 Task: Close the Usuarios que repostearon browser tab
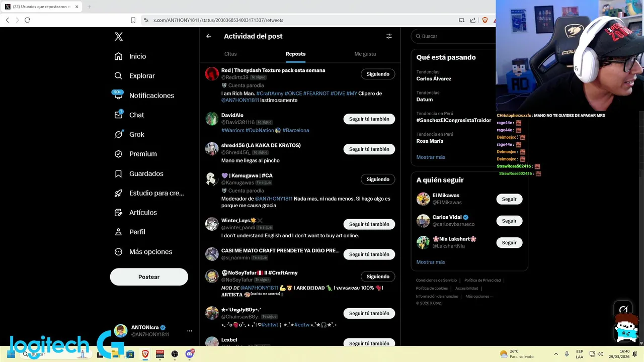coord(76,7)
